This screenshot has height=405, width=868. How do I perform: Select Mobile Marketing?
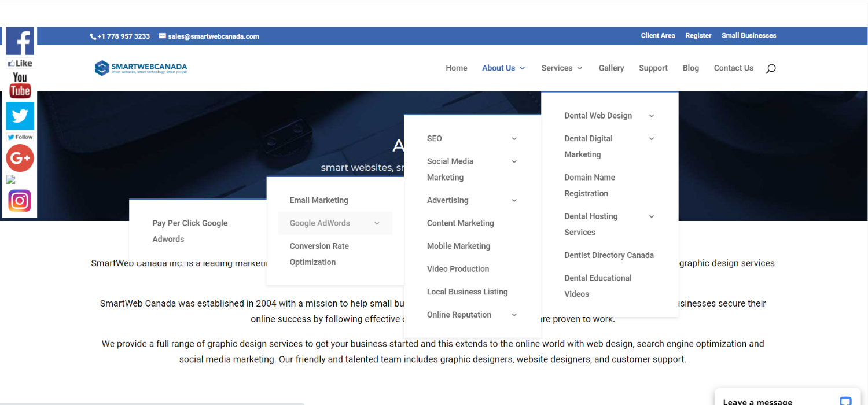(458, 246)
